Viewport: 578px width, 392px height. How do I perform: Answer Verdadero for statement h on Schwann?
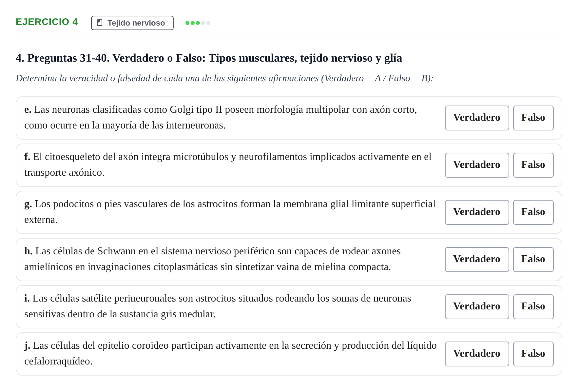tap(477, 260)
